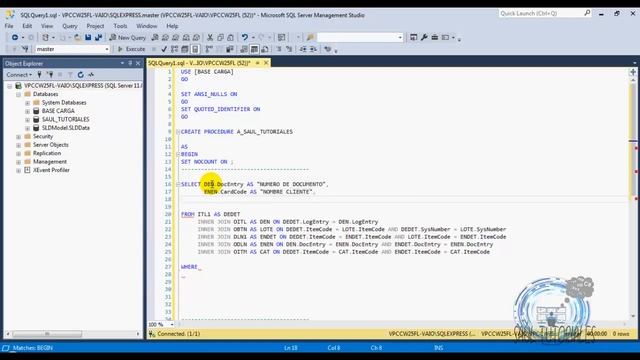Close the Object Explorer panel
640x360 pixels.
pos(138,63)
